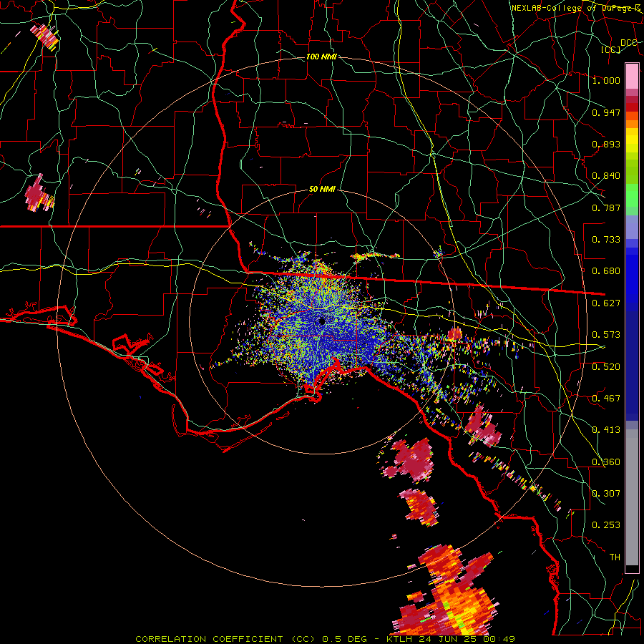Pick the lavender segment of the color bar
The height and width of the screenshot is (644, 644).
click(632, 227)
